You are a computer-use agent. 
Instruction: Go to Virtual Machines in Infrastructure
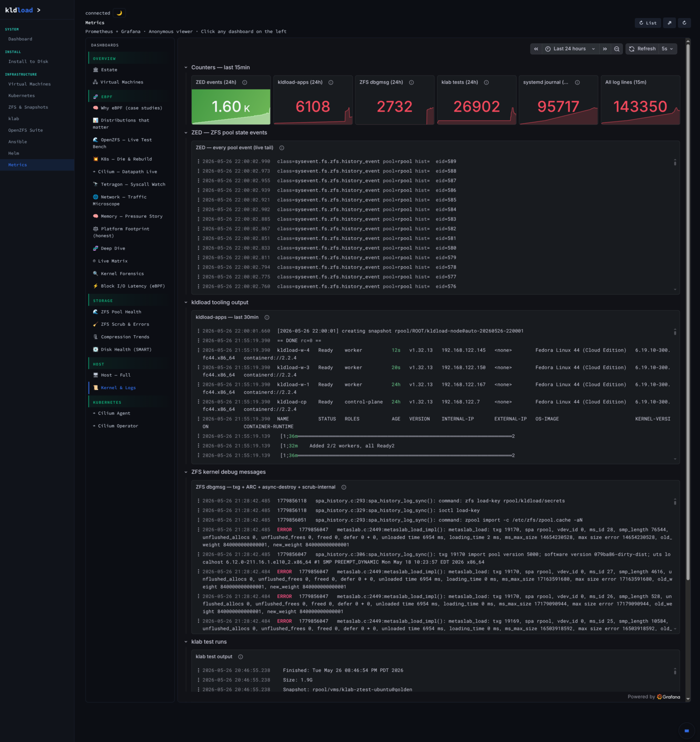(29, 84)
